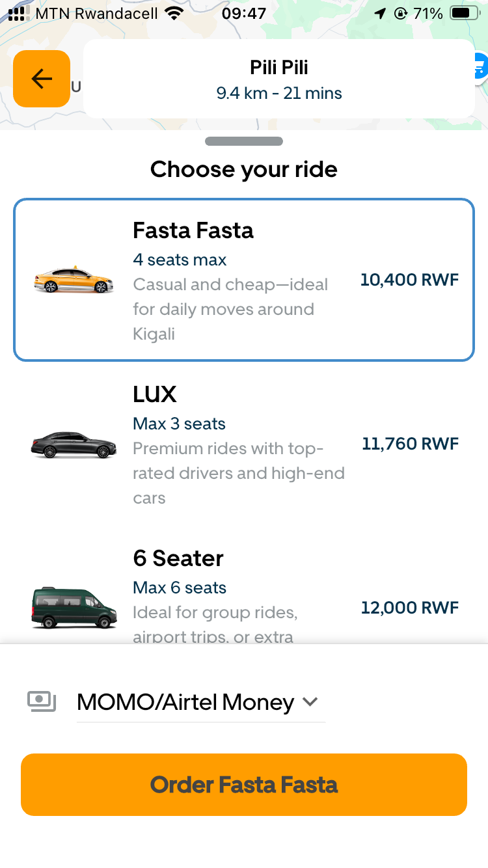Image resolution: width=488 pixels, height=868 pixels.
Task: Select the LUX sedan thumbnail
Action: click(x=73, y=444)
